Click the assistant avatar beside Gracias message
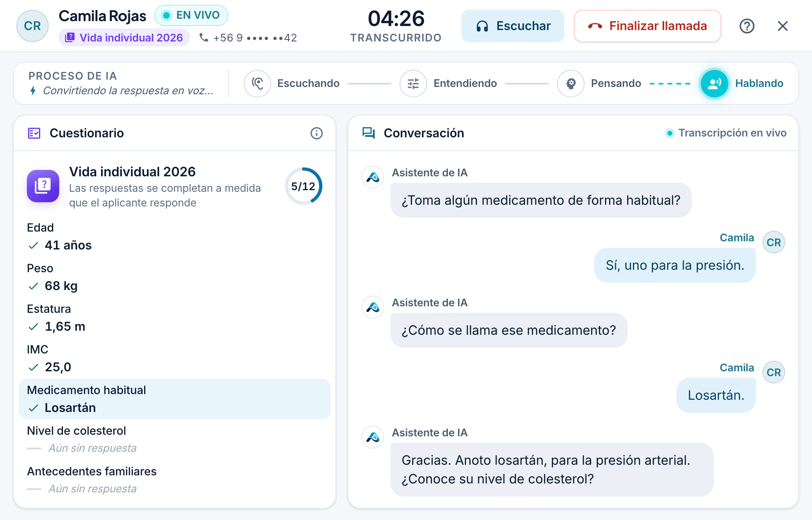This screenshot has height=520, width=812. (x=373, y=437)
